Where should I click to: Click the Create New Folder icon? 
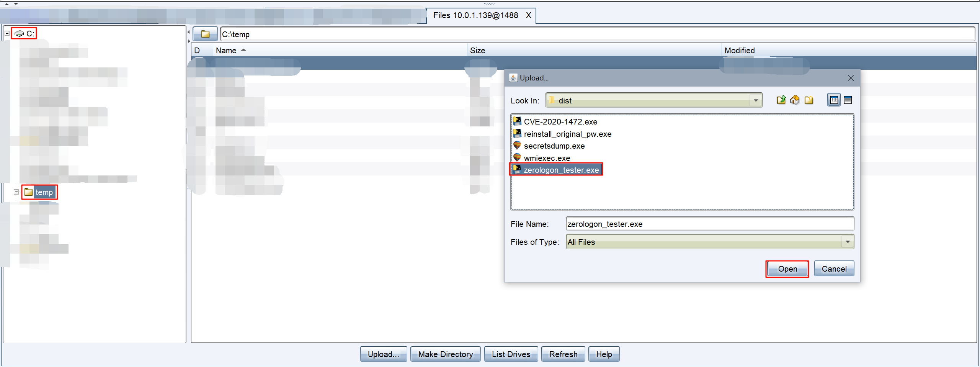(809, 100)
